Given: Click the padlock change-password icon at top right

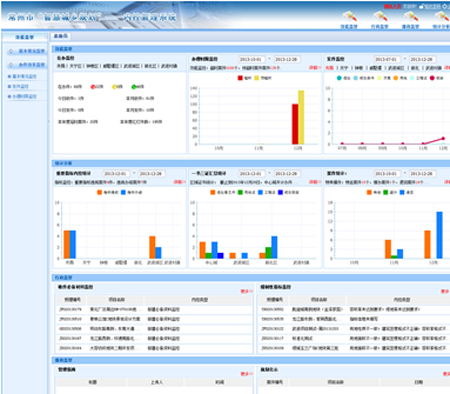Looking at the screenshot, I should pyautogui.click(x=422, y=6).
